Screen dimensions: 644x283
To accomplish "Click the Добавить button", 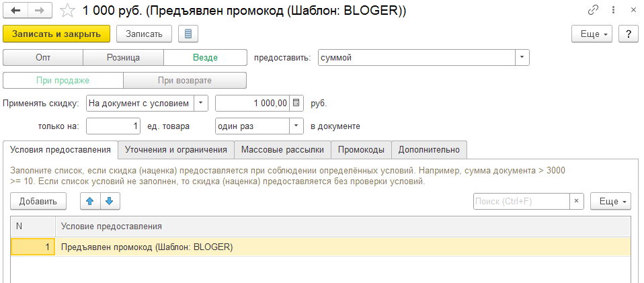I will (38, 201).
